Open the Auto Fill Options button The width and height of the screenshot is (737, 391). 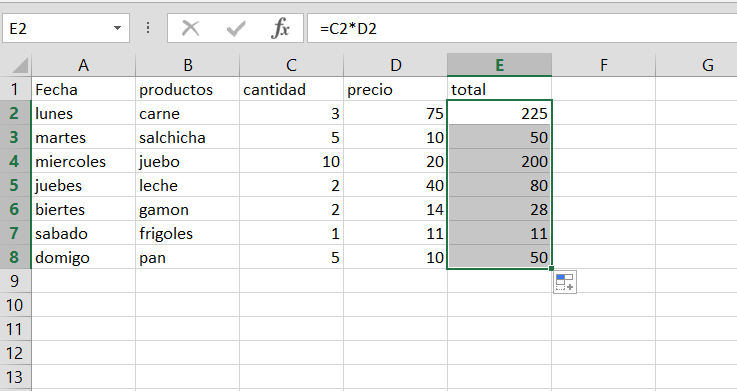(x=565, y=282)
